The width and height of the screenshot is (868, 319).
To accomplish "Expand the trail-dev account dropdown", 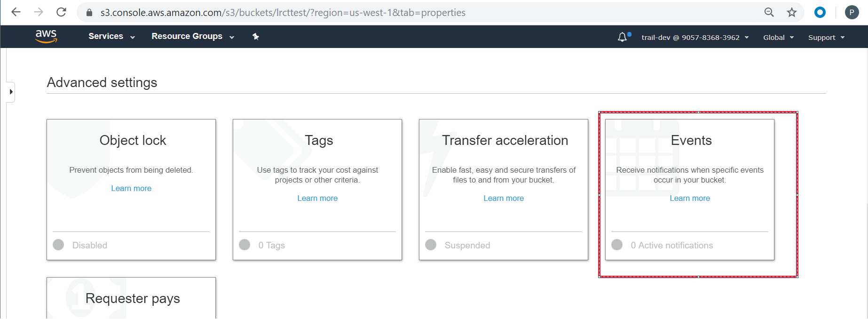I will coord(694,38).
